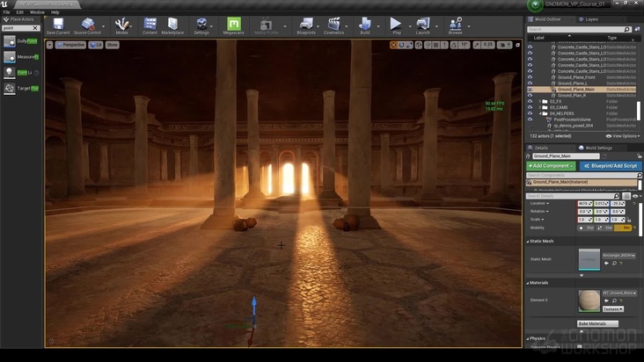Click the World Outliner search magnifier icon

pos(626,30)
